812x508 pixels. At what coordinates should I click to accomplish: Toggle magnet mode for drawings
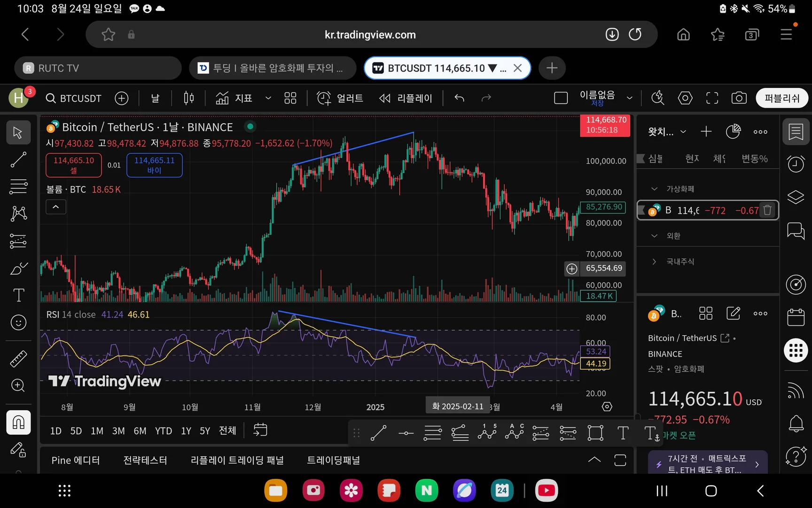[x=18, y=422]
